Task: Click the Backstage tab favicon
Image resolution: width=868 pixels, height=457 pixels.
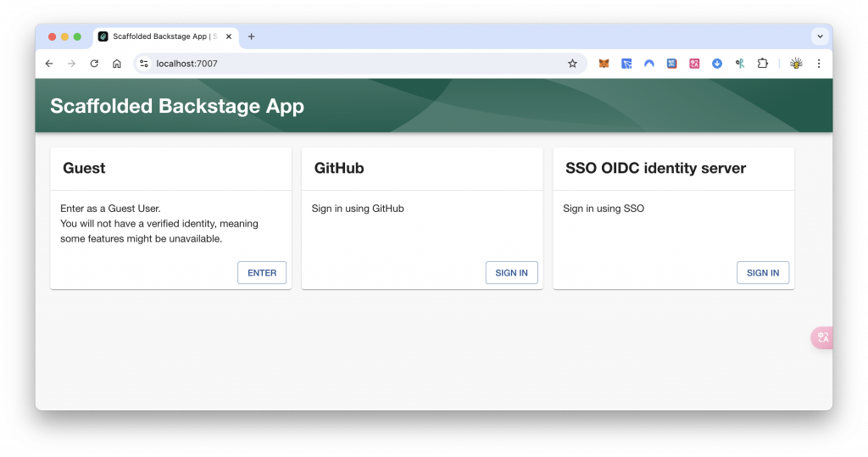Action: pyautogui.click(x=103, y=36)
